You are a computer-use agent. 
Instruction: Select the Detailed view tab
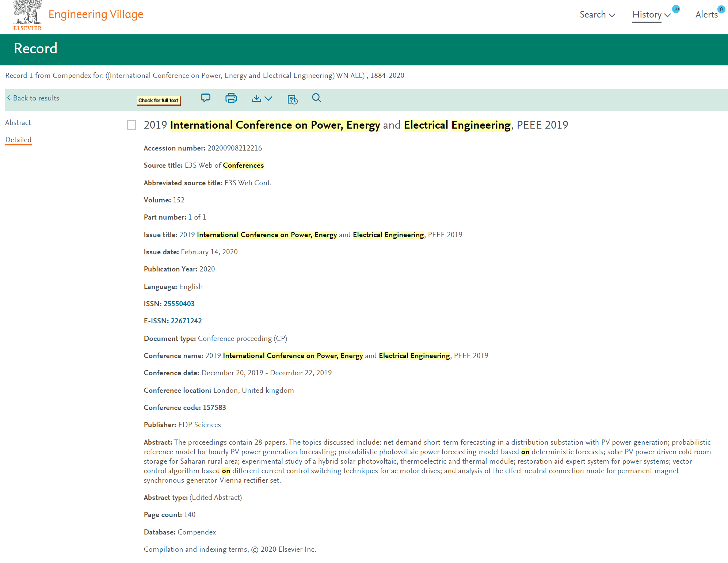pyautogui.click(x=18, y=140)
